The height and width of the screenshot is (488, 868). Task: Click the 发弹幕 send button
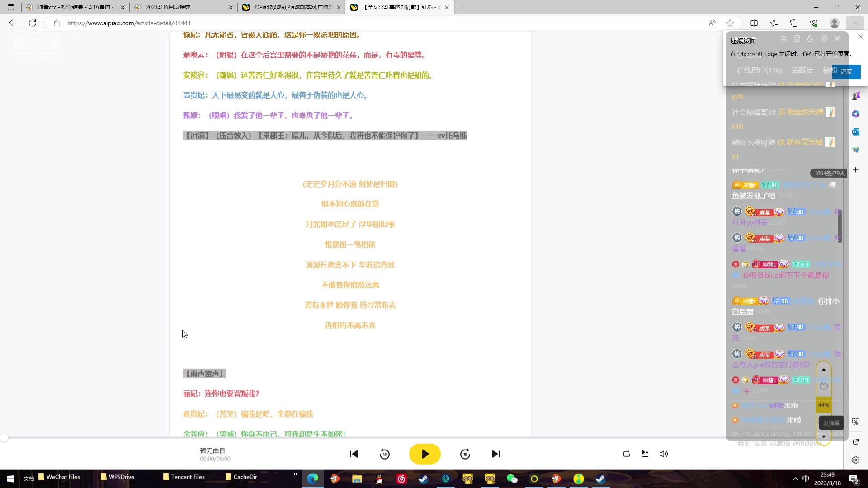831,423
